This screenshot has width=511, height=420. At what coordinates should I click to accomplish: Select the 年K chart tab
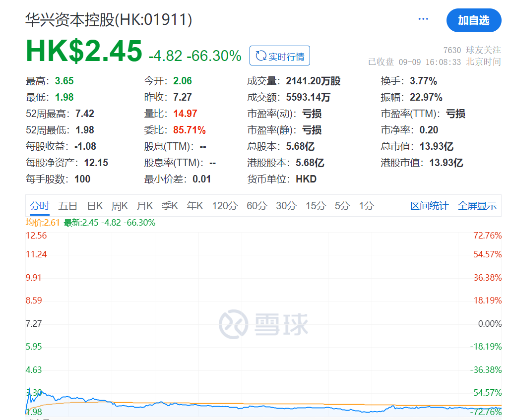[195, 206]
